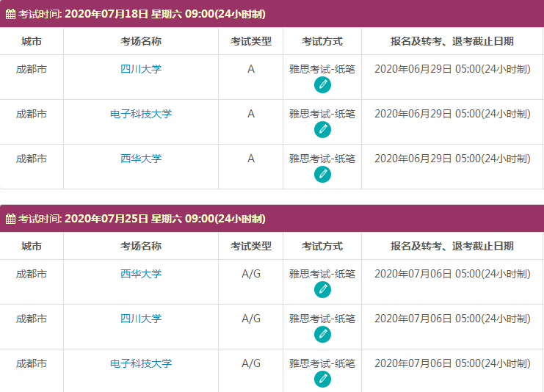The width and height of the screenshot is (544, 392).
Task: Click 06月29日 deadline in 07月18日 西华大学 row
Action: 452,159
